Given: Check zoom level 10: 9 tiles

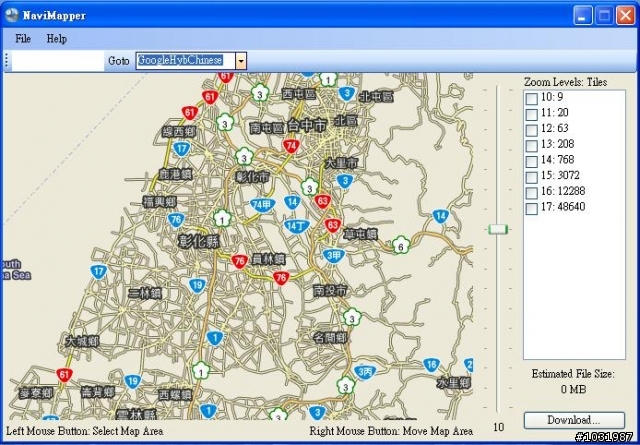Looking at the screenshot, I should pyautogui.click(x=531, y=98).
